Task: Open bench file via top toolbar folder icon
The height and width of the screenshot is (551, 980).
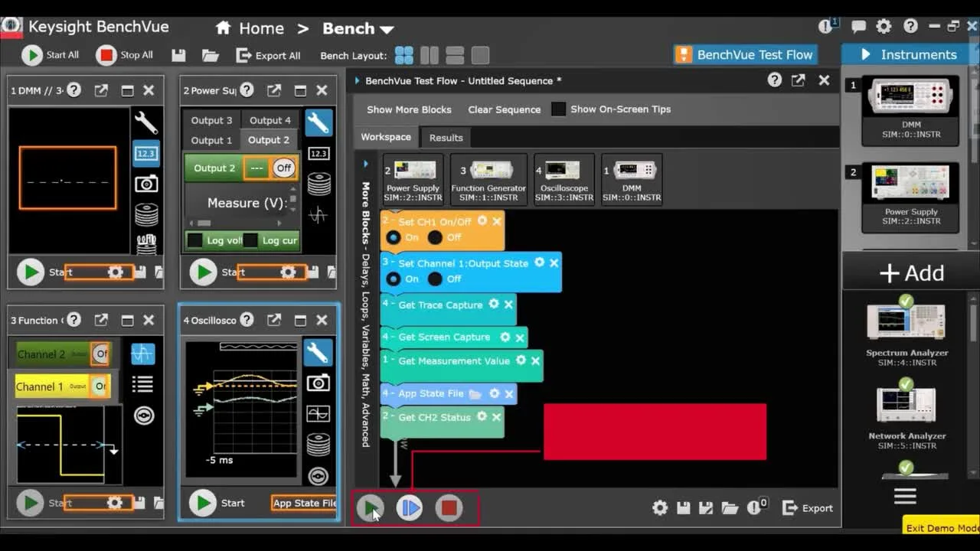Action: (210, 55)
